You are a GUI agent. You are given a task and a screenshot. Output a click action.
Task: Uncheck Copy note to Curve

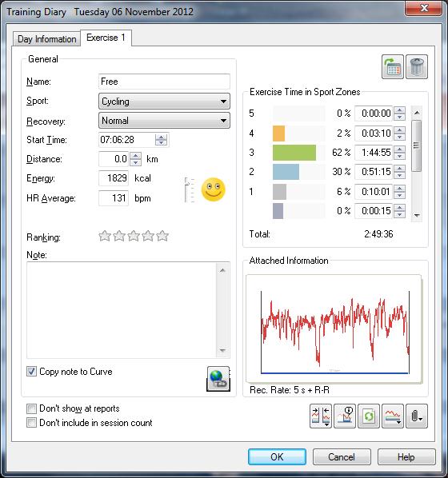[x=31, y=372]
